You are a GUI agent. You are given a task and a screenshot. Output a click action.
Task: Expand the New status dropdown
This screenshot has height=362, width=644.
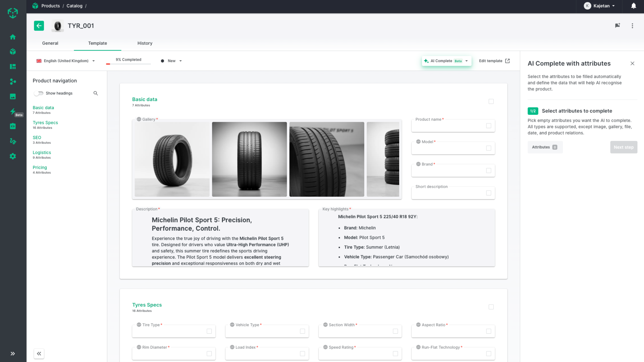tap(171, 61)
